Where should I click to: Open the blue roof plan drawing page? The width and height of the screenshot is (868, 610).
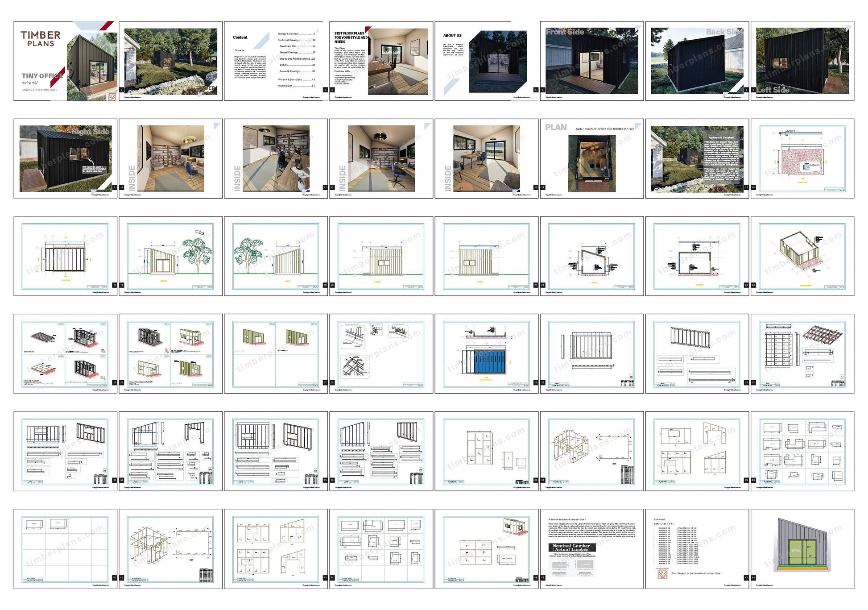486,353
